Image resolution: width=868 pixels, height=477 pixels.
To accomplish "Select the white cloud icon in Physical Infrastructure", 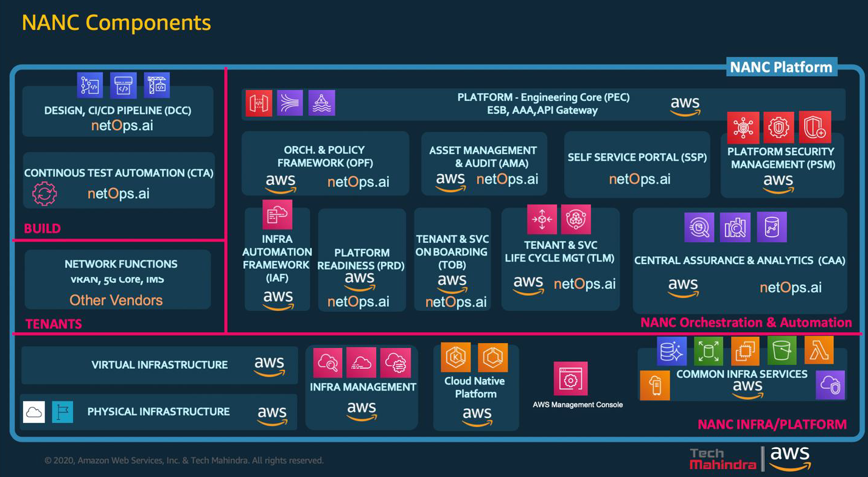I will point(34,412).
